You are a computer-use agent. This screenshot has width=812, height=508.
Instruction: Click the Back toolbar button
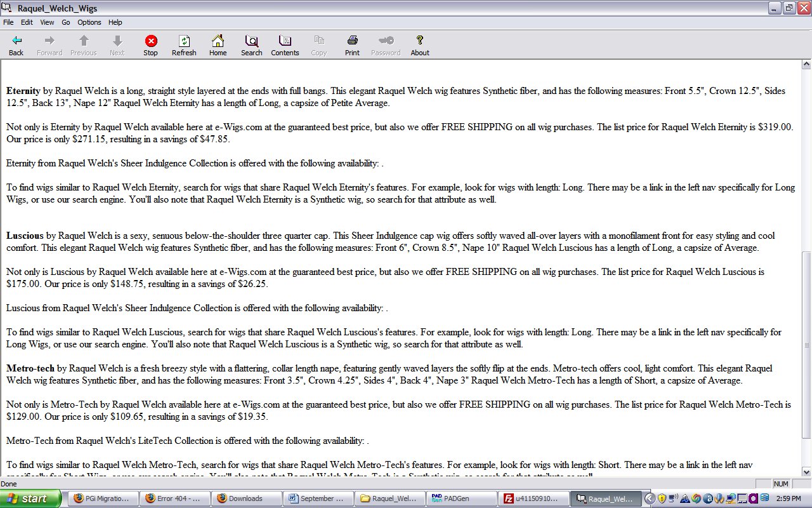click(16, 46)
